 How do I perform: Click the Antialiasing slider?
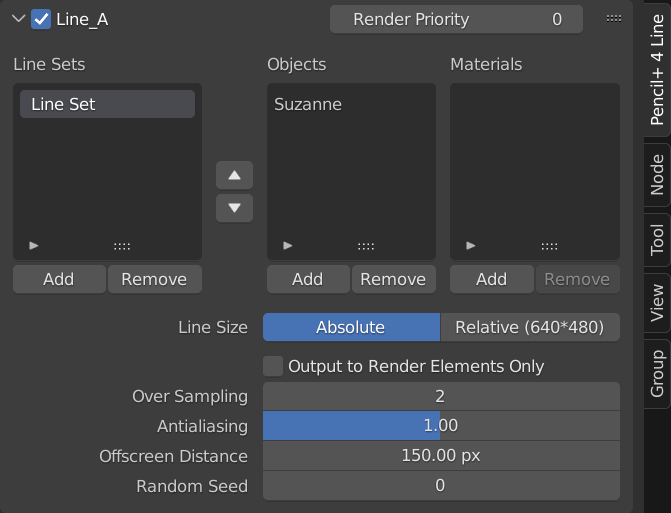click(441, 426)
